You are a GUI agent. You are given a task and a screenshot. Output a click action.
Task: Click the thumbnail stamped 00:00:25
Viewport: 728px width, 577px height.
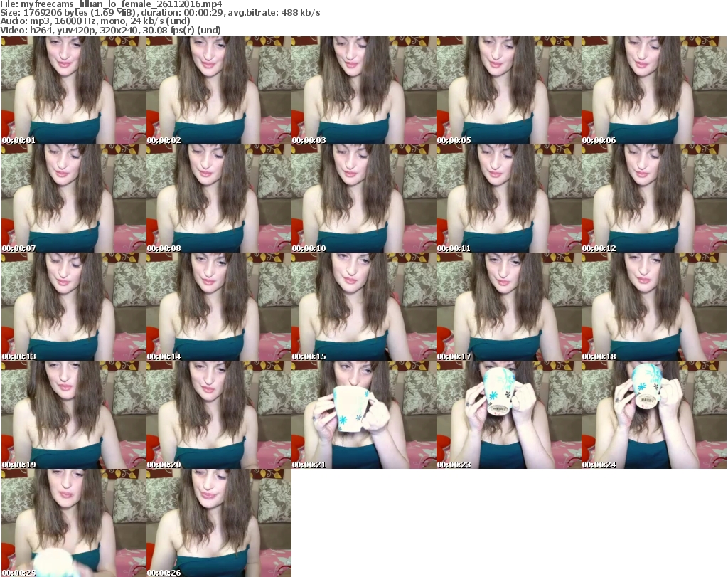pyautogui.click(x=74, y=523)
